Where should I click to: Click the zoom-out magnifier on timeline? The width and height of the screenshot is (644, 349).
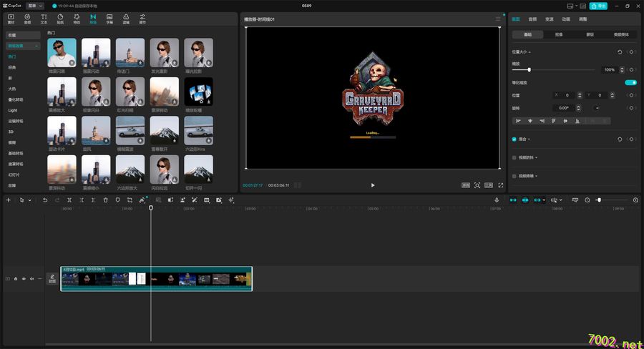tap(587, 200)
